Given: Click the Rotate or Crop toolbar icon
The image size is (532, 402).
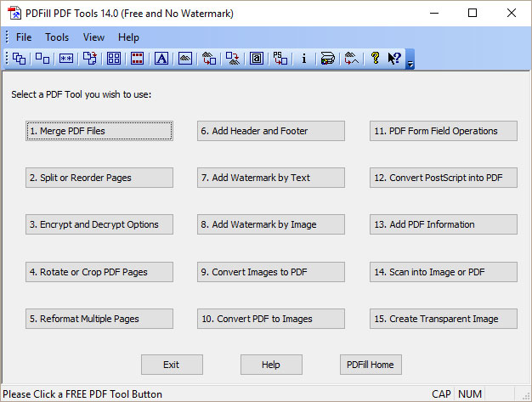Looking at the screenshot, I should [x=90, y=59].
